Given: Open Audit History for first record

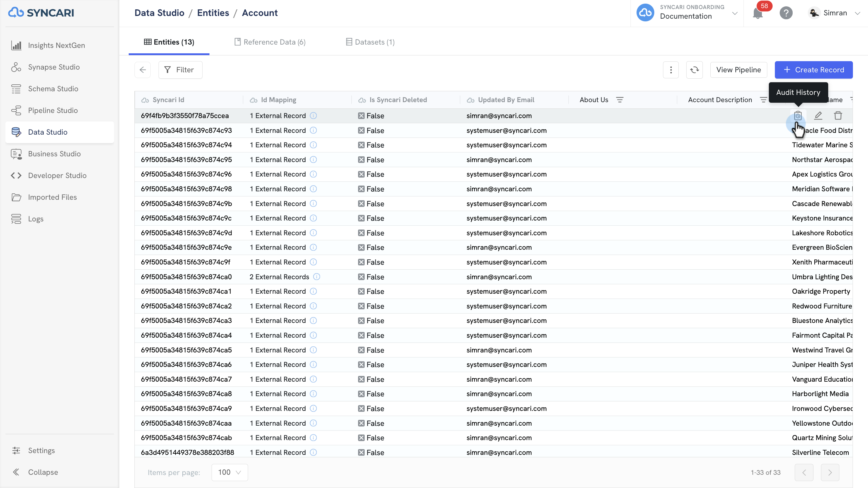Looking at the screenshot, I should tap(797, 115).
